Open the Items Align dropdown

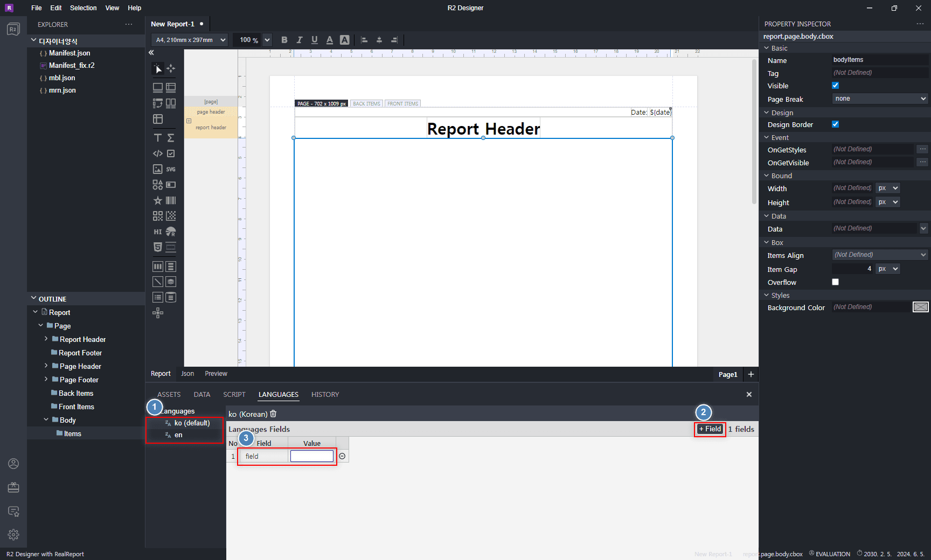(x=880, y=255)
